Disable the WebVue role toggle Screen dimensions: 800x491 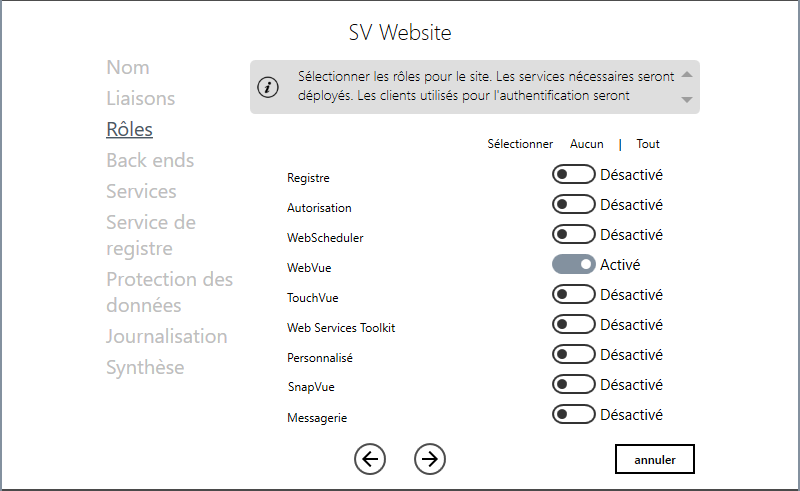573,264
